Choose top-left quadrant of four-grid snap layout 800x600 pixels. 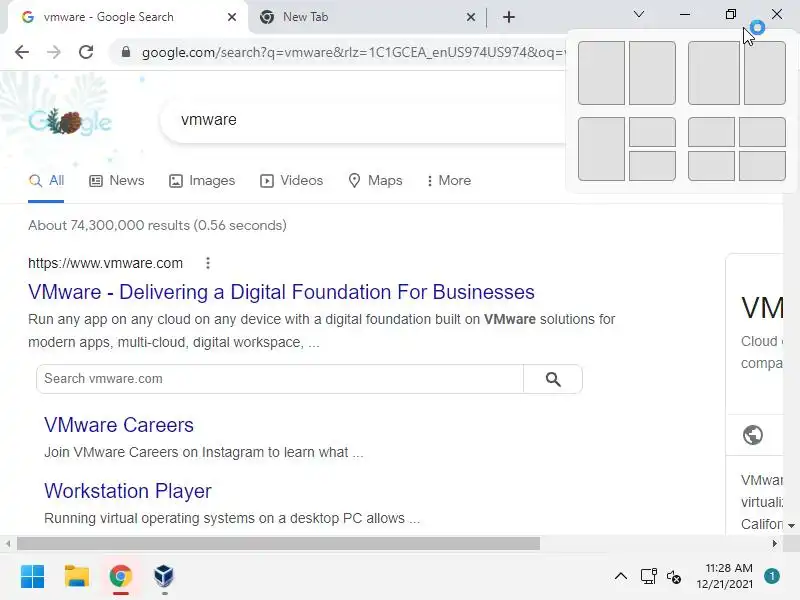(711, 132)
